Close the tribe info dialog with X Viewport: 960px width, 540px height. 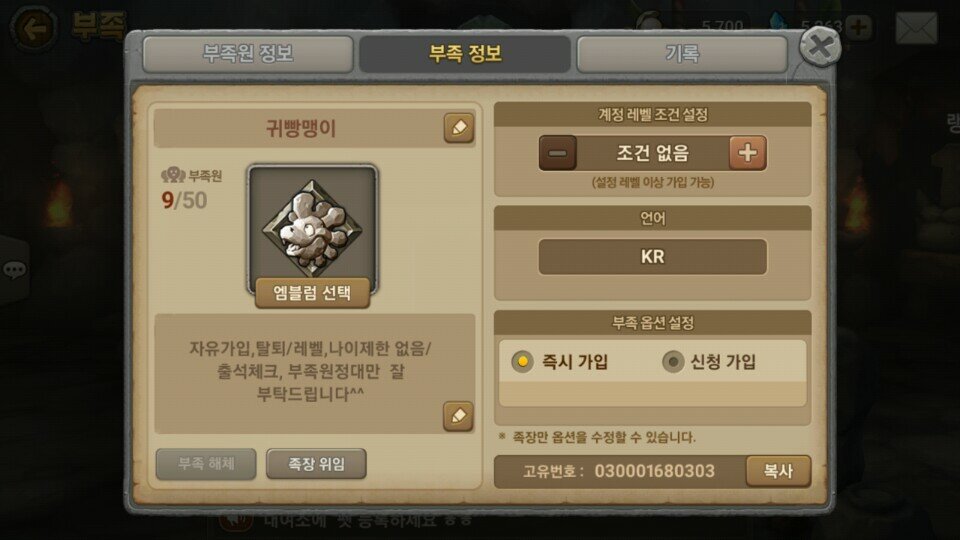click(x=820, y=47)
